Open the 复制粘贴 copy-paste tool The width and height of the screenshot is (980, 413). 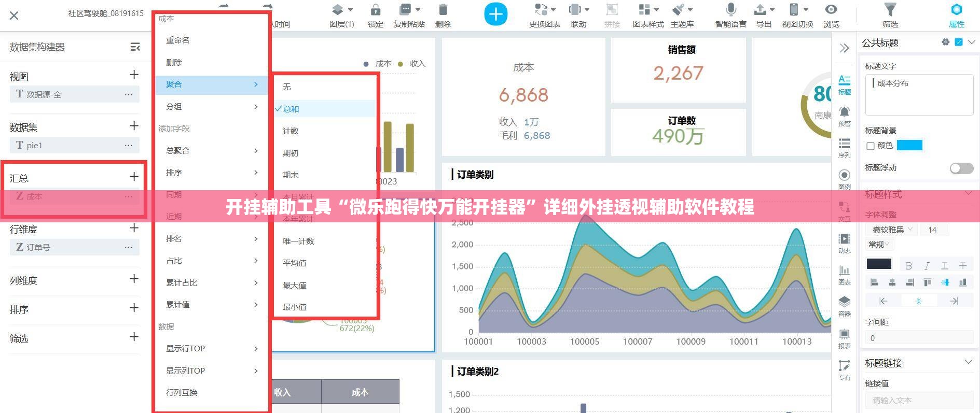(x=409, y=16)
